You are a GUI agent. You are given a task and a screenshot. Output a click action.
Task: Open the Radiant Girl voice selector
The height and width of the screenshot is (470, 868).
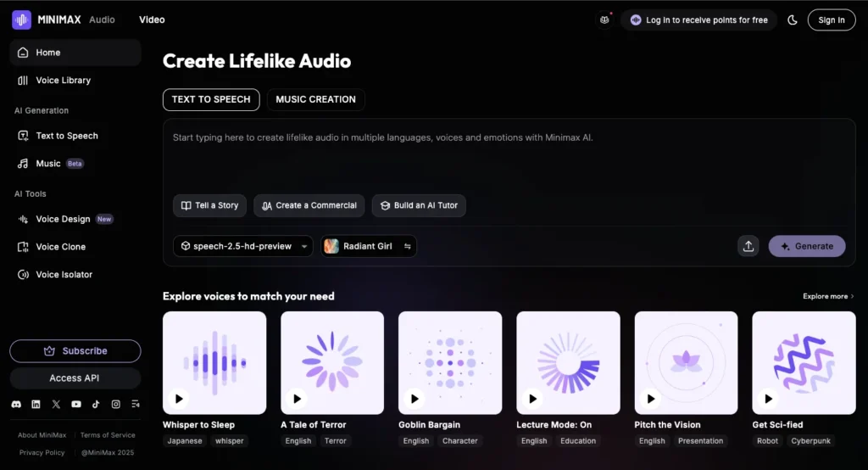(369, 246)
